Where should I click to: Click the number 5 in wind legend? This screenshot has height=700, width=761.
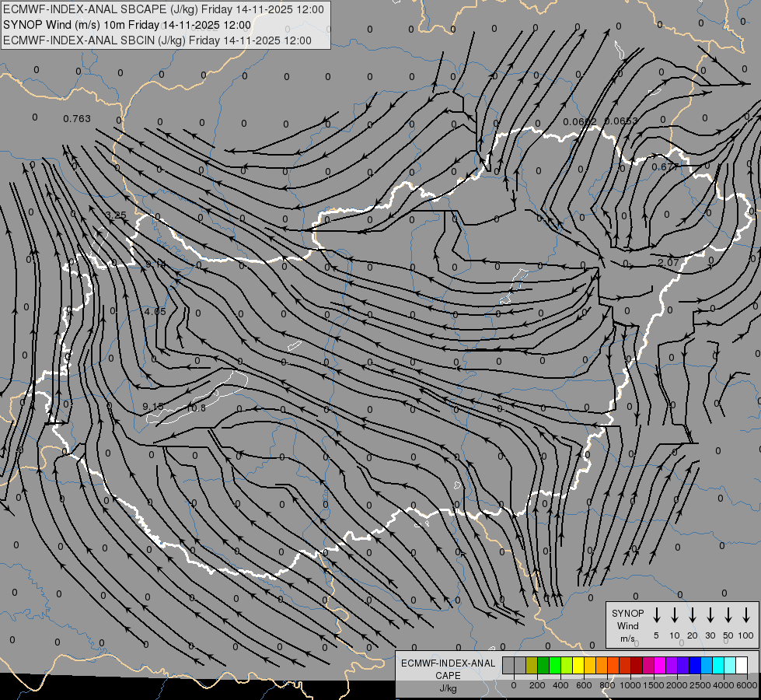656,635
